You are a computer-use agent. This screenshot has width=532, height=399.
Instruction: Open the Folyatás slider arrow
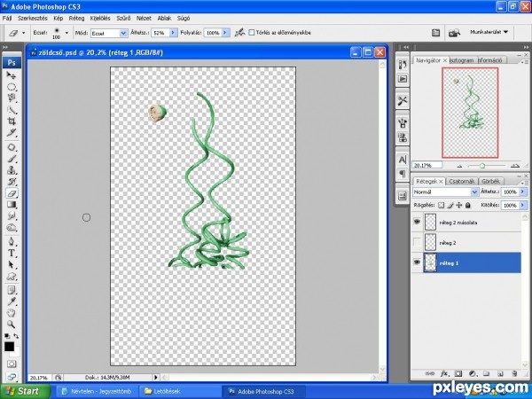point(226,33)
